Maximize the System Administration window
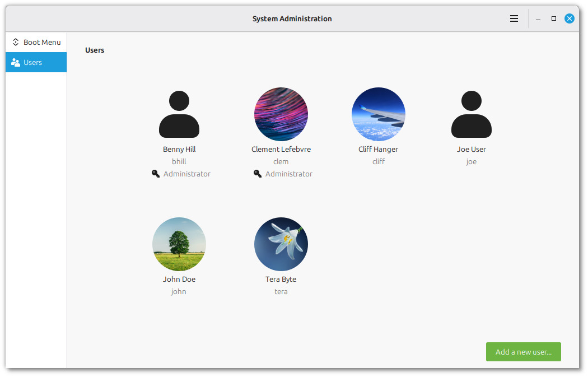The height and width of the screenshot is (377, 588). pos(554,18)
